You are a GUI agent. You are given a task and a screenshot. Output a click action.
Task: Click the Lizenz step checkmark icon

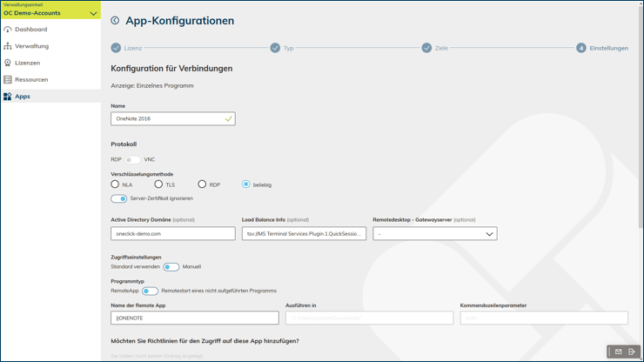(116, 48)
